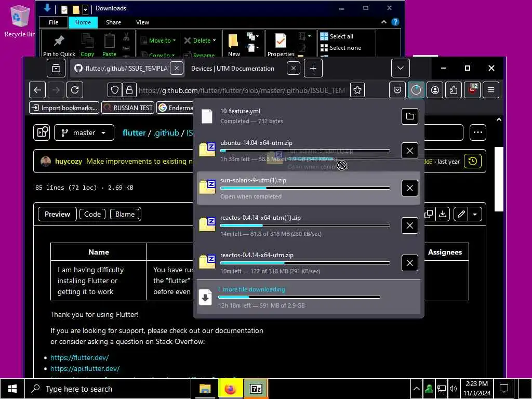Viewport: 532px width, 399px height.
Task: Open the Firefox account icon
Action: [x=435, y=90]
